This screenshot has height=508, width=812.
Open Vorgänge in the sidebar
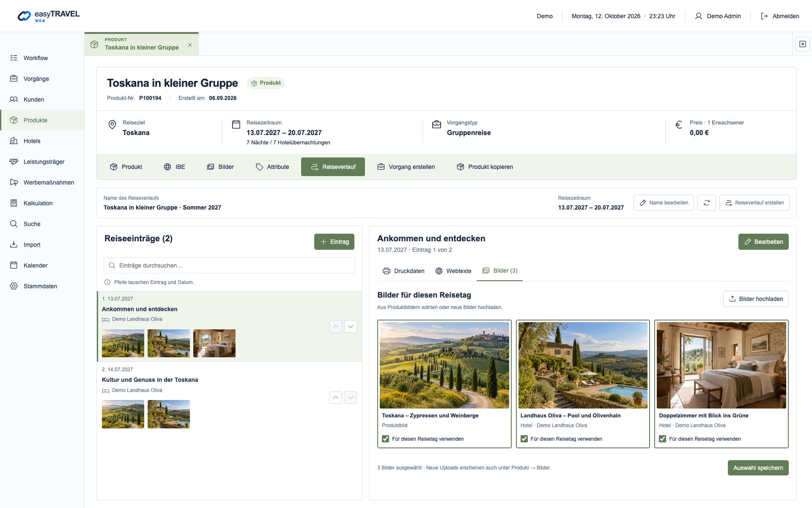click(x=42, y=79)
